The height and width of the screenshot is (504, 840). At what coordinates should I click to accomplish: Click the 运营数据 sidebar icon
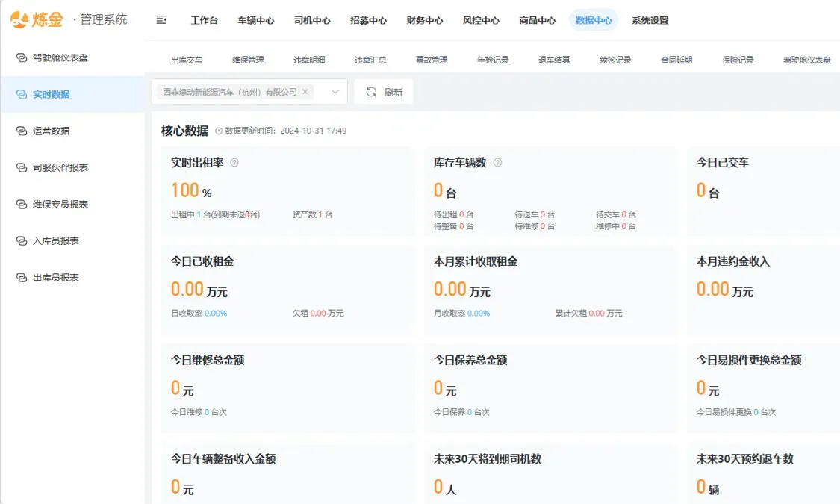pyautogui.click(x=21, y=131)
